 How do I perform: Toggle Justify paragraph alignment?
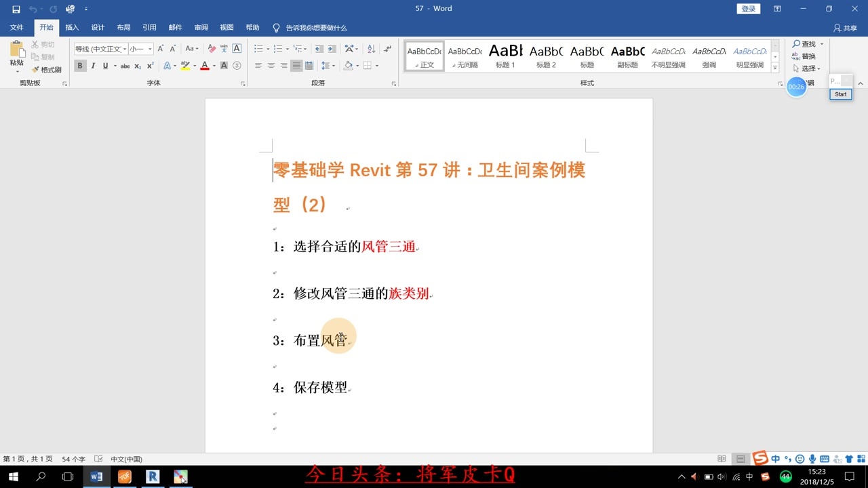click(x=296, y=66)
